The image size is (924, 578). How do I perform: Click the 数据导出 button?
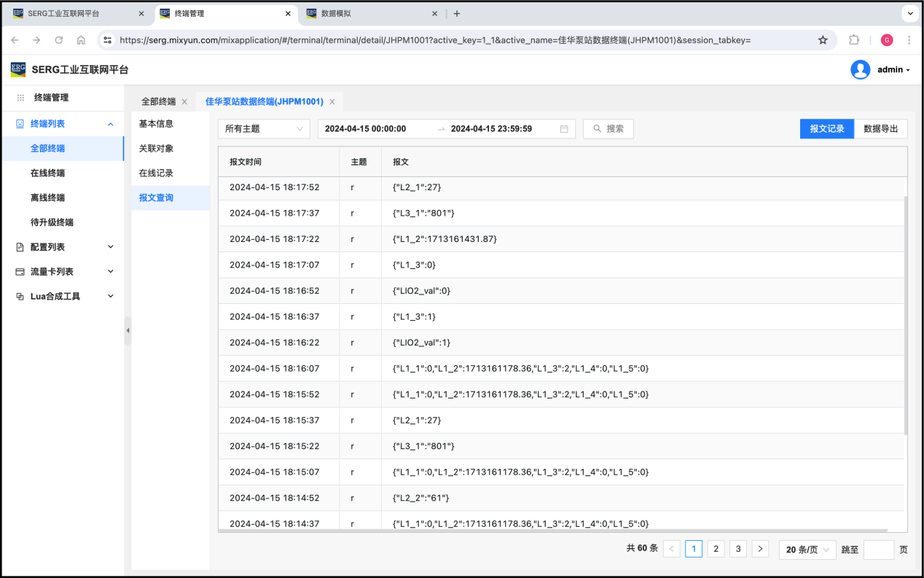pyautogui.click(x=881, y=129)
